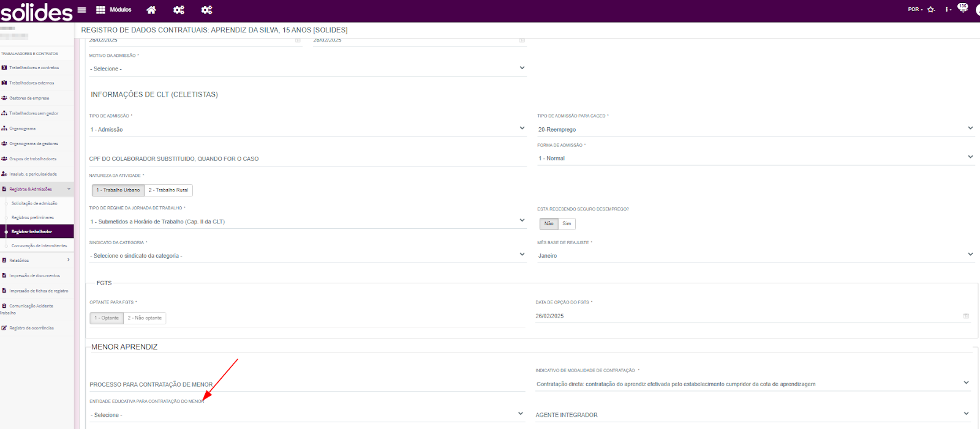Expand the Relatórios sidebar section

click(x=37, y=261)
